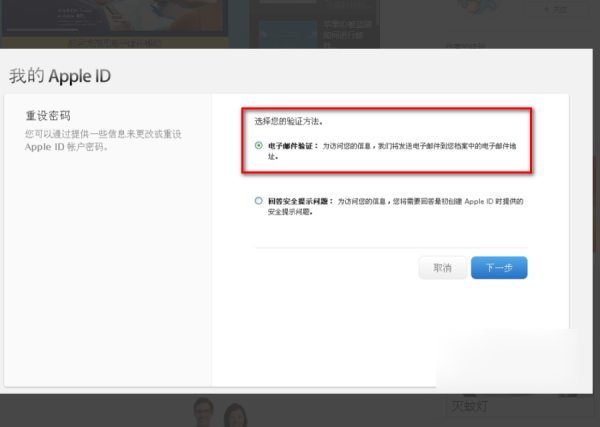Select the 回答安全提示问题 radio button
This screenshot has width=600, height=427.
(259, 201)
